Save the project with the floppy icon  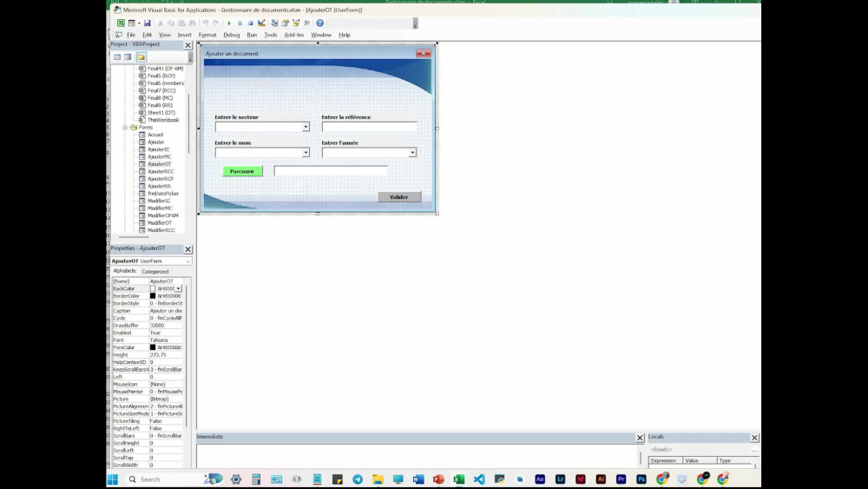pos(148,23)
